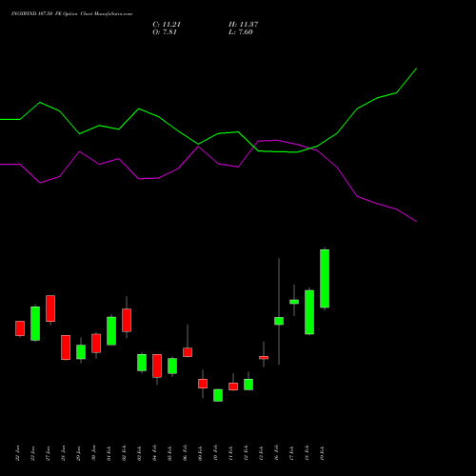Select the 30 Jan date label
Screen dimensions: 476x476
pos(93,453)
